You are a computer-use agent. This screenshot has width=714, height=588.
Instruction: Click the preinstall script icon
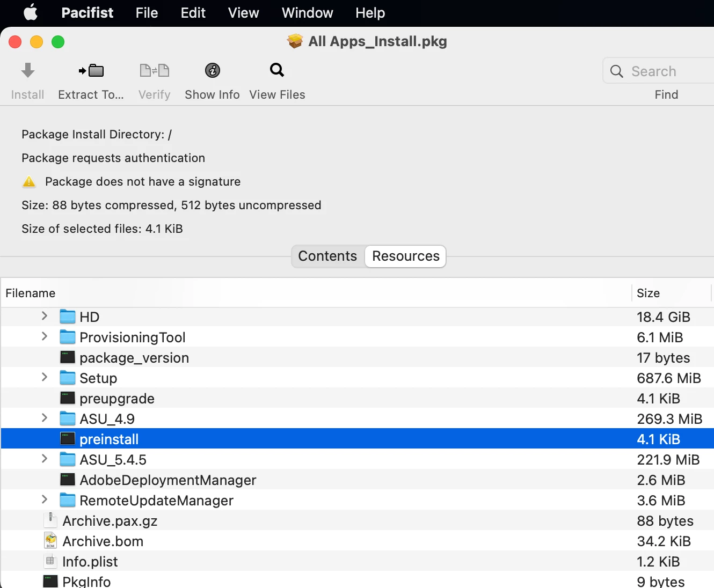point(68,439)
